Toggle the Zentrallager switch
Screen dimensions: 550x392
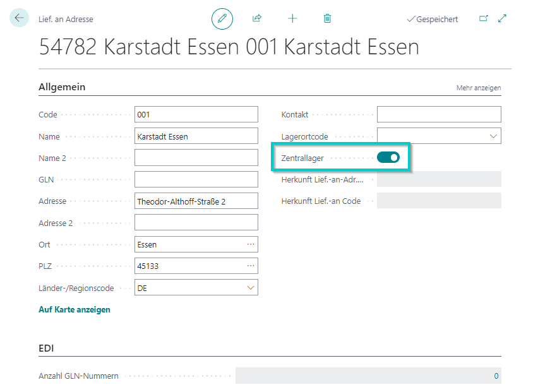click(388, 158)
